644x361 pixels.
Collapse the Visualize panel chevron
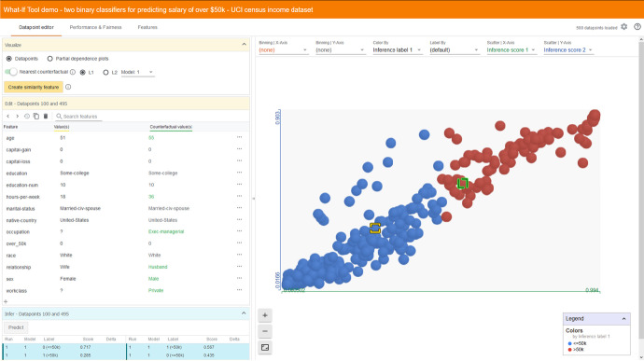(244, 45)
